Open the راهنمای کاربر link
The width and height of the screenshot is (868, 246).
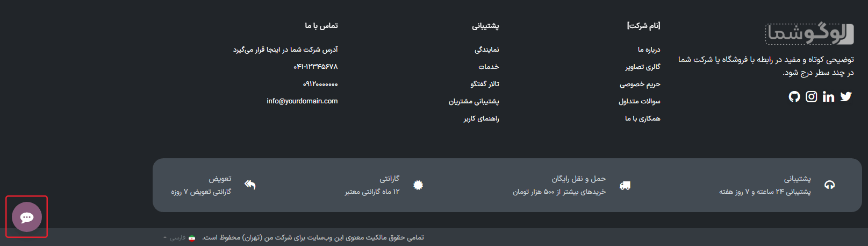click(482, 118)
